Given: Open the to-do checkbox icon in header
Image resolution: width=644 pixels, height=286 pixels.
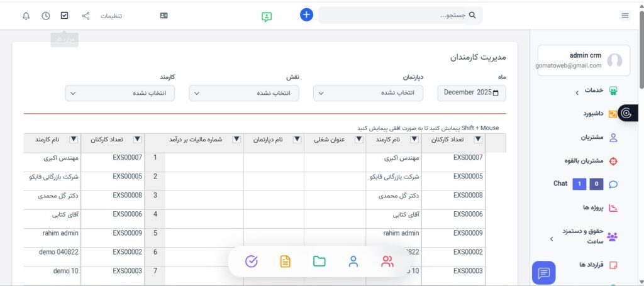Looking at the screenshot, I should (x=65, y=16).
